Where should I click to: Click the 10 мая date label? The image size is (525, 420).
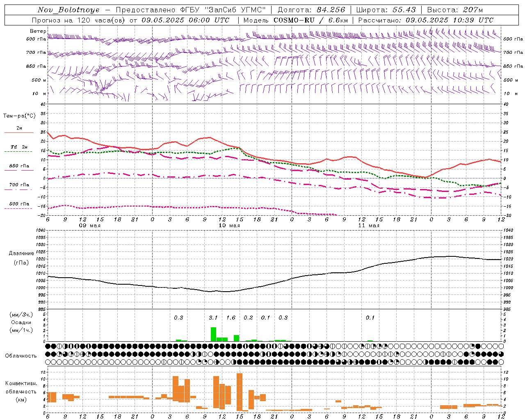229,226
